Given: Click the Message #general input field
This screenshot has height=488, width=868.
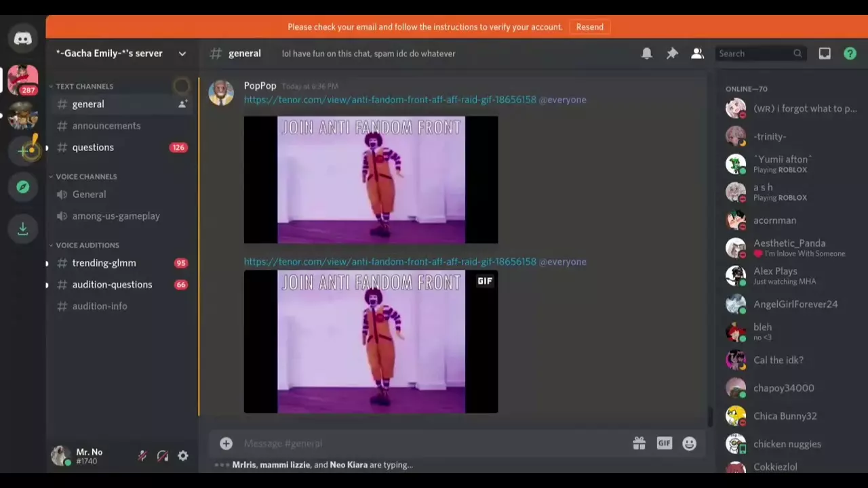Looking at the screenshot, I should [427, 443].
